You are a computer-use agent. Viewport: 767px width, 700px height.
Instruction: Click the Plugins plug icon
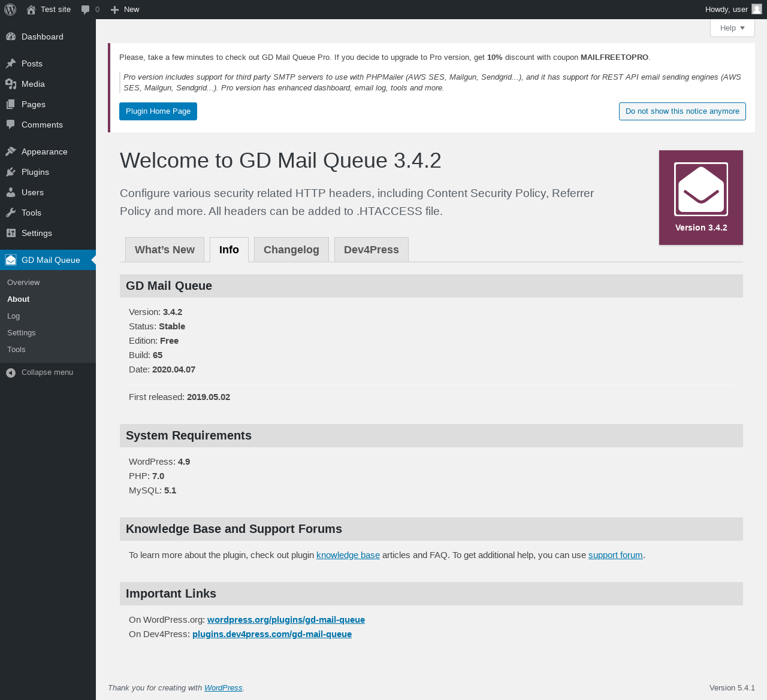[x=11, y=172]
